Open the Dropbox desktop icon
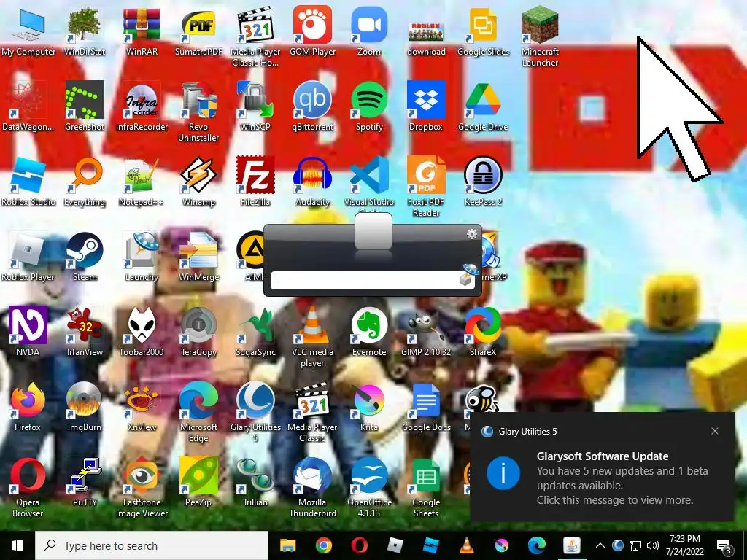The image size is (747, 560). click(426, 106)
